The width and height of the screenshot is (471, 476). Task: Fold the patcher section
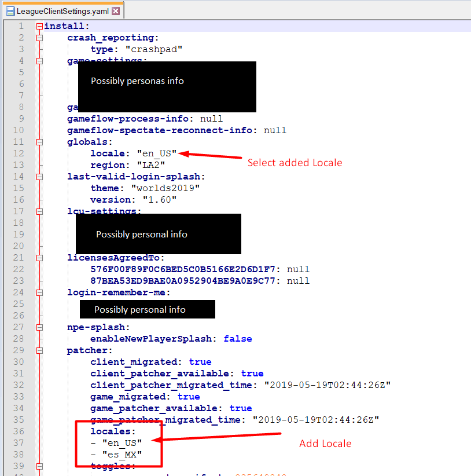click(39, 350)
